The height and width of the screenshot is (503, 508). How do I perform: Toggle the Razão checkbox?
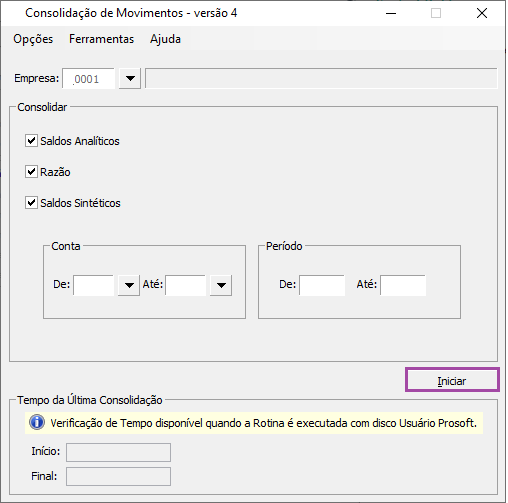[31, 172]
